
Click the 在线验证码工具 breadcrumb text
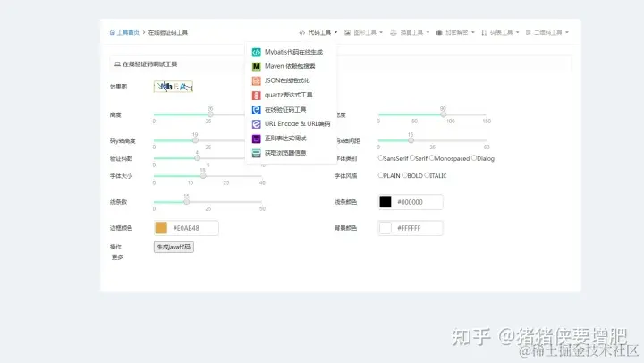point(167,32)
